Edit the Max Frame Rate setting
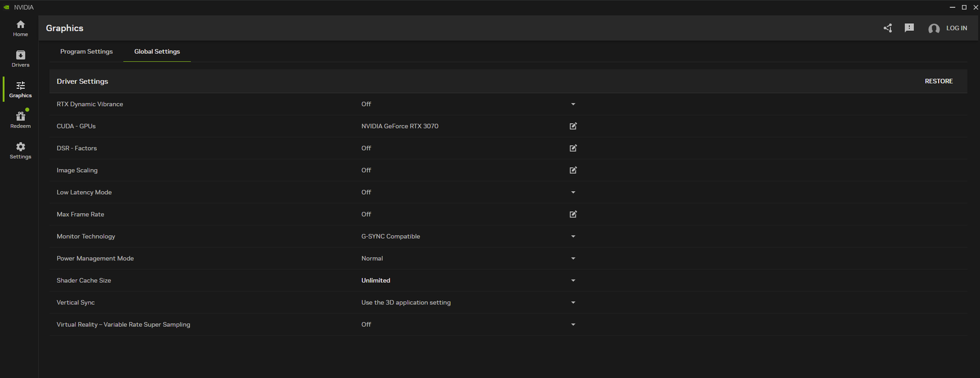 tap(573, 214)
